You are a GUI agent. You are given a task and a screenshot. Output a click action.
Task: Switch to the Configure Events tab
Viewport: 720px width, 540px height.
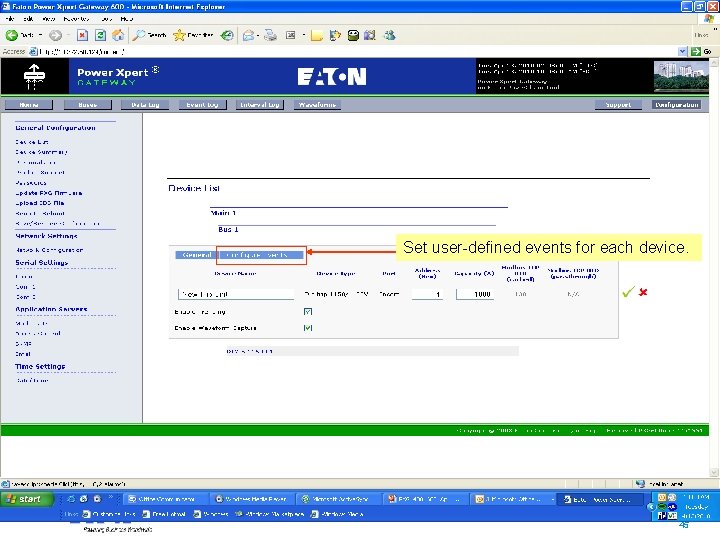[x=260, y=255]
